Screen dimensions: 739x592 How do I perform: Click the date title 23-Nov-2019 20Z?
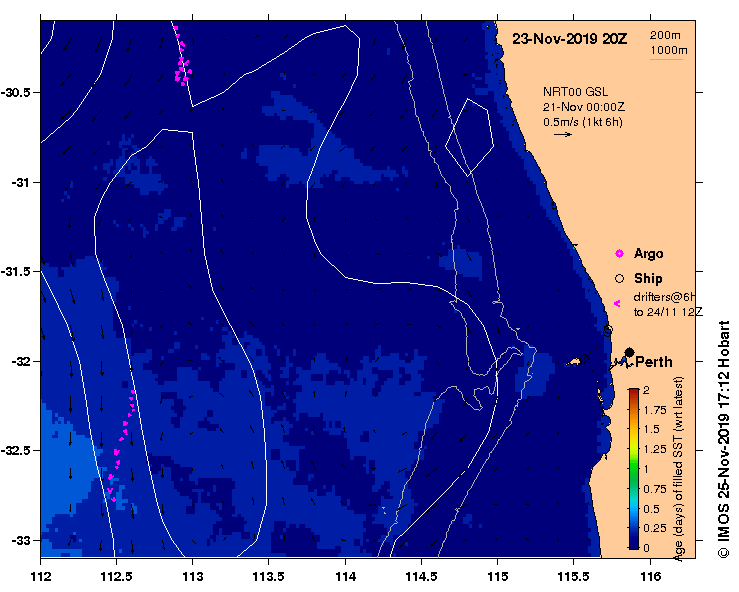point(569,39)
